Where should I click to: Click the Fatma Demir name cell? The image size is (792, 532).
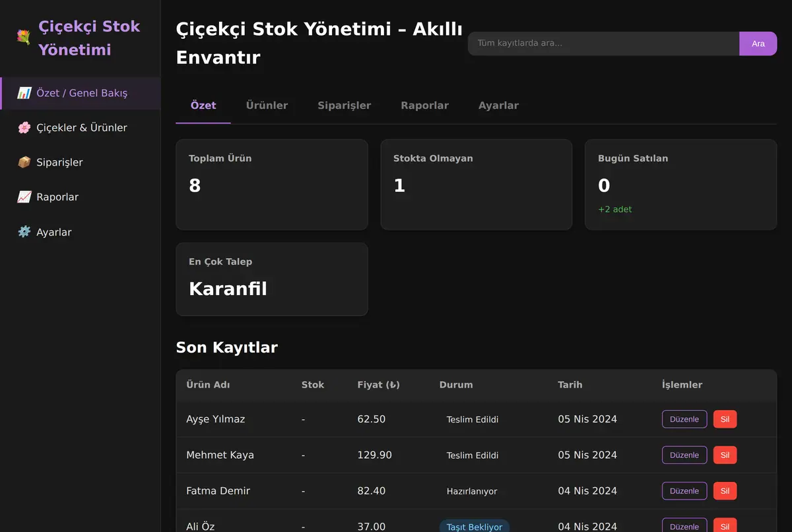coord(218,491)
